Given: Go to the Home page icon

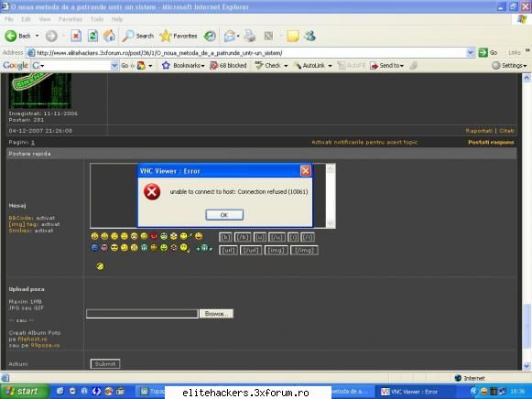Looking at the screenshot, I should 109,36.
